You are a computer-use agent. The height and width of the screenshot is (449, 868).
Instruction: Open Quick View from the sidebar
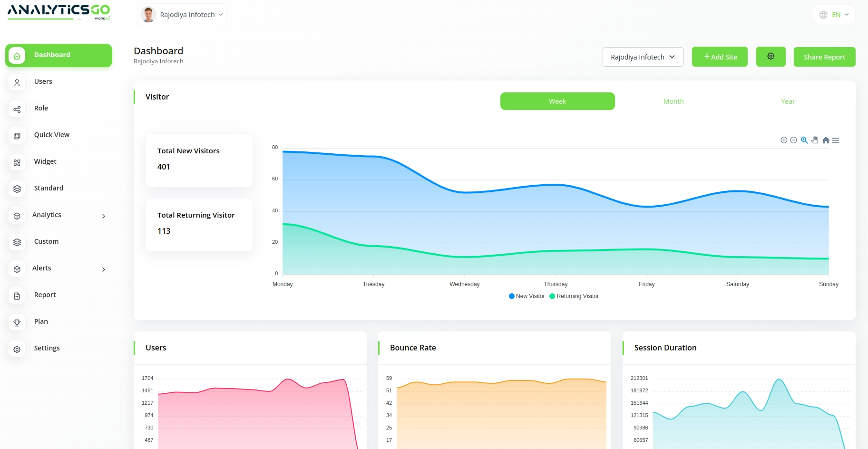pyautogui.click(x=51, y=135)
